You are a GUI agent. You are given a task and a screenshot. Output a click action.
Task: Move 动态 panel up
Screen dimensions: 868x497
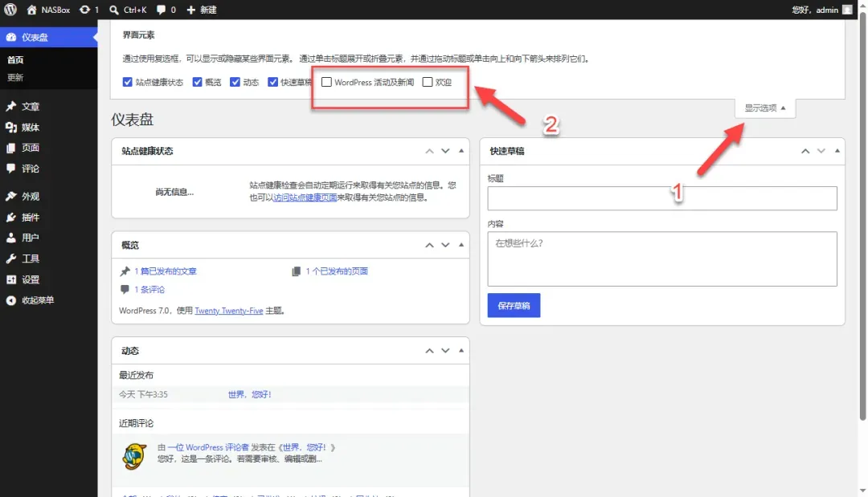click(429, 351)
